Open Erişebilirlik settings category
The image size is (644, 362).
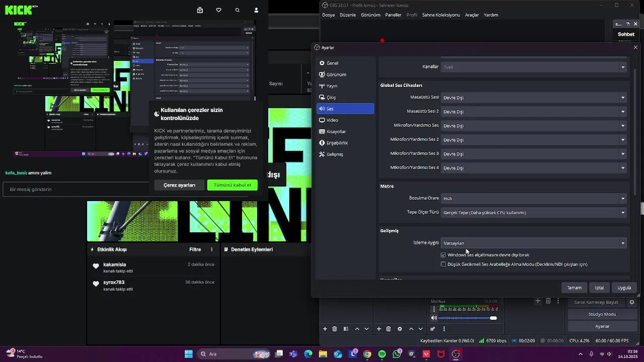[x=345, y=143]
